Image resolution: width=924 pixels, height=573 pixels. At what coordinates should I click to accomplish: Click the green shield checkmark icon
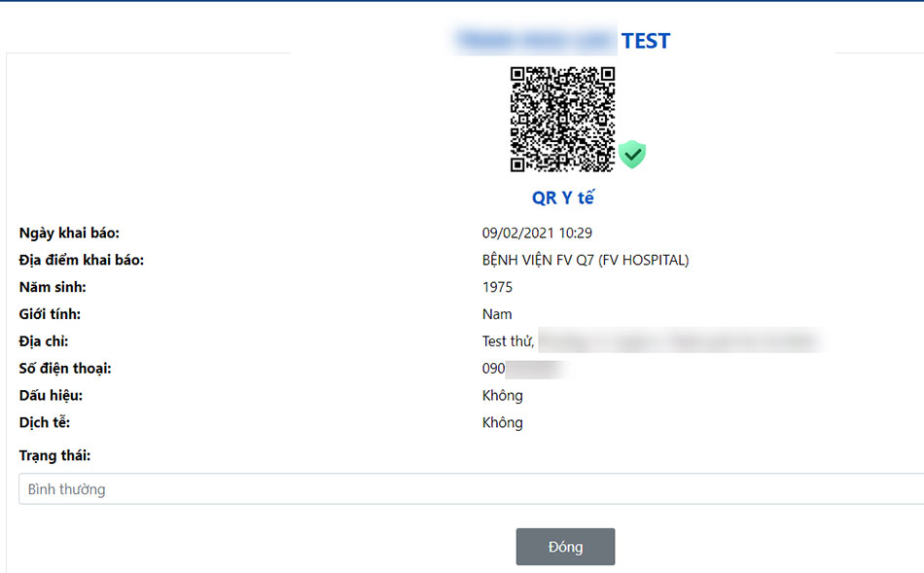632,155
